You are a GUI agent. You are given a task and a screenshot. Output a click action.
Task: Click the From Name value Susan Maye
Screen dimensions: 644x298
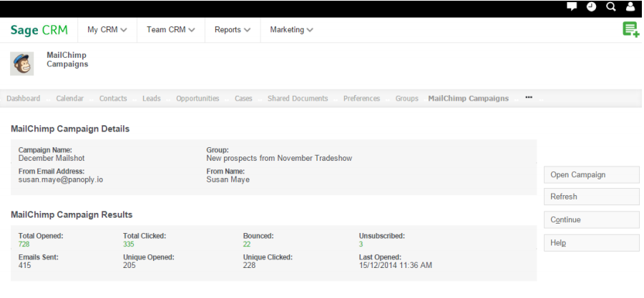coord(228,179)
